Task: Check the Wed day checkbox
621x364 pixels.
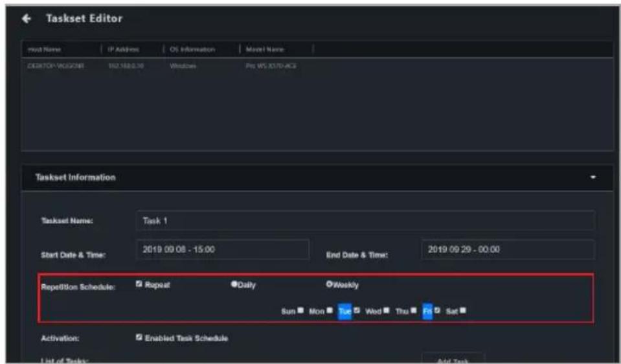Action: (x=387, y=310)
